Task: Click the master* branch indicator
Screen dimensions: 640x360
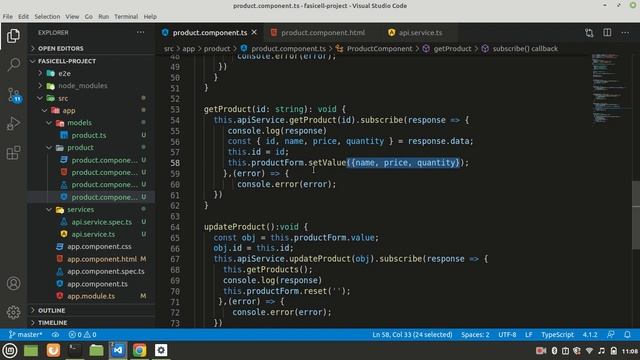Action: click(25, 334)
